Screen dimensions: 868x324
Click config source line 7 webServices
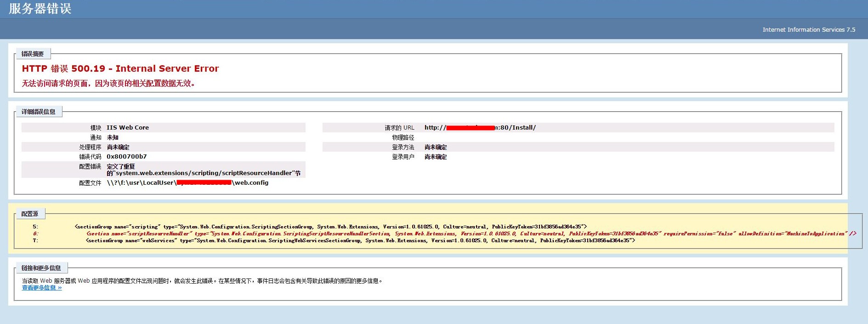(x=360, y=240)
